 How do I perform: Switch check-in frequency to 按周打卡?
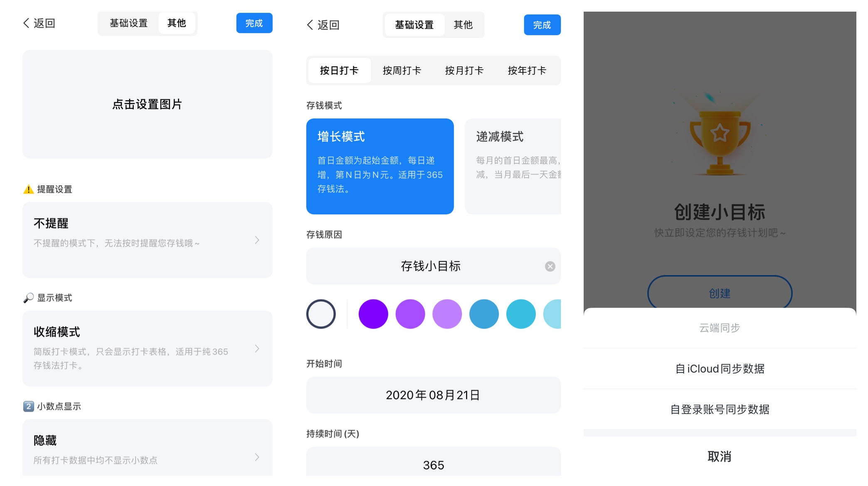tap(402, 70)
